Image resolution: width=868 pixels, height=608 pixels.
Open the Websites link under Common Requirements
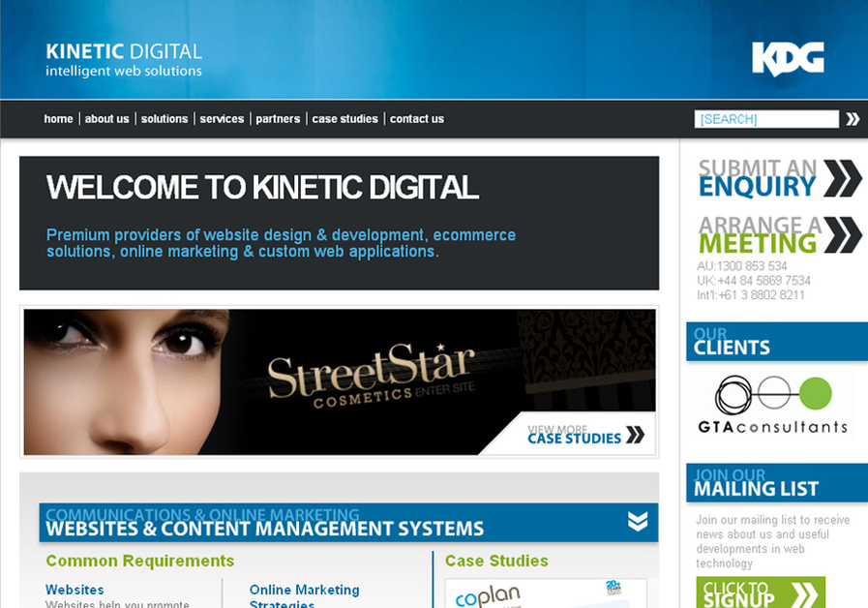tap(75, 590)
